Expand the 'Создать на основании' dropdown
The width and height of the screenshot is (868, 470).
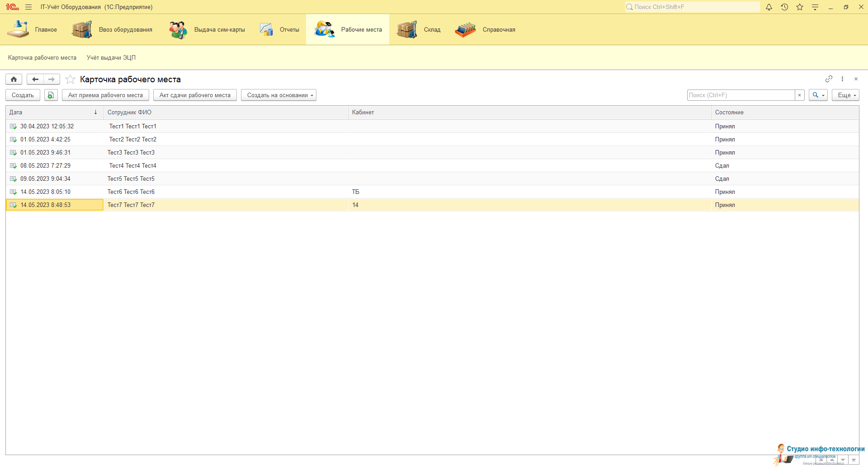pyautogui.click(x=278, y=95)
